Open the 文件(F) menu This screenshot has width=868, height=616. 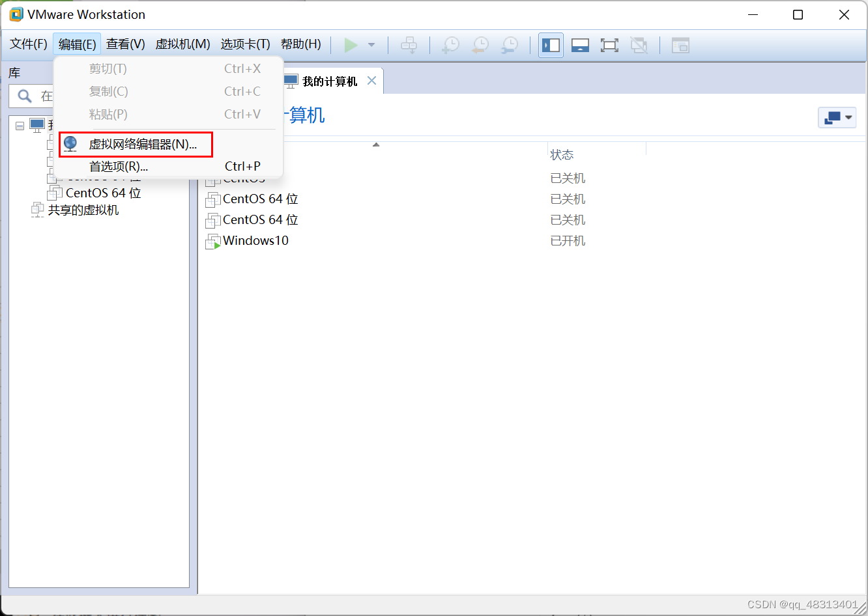tap(29, 44)
